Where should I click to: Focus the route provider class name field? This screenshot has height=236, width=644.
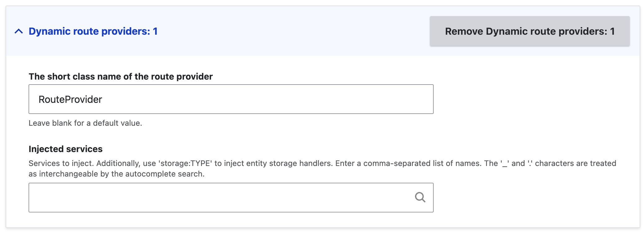231,99
